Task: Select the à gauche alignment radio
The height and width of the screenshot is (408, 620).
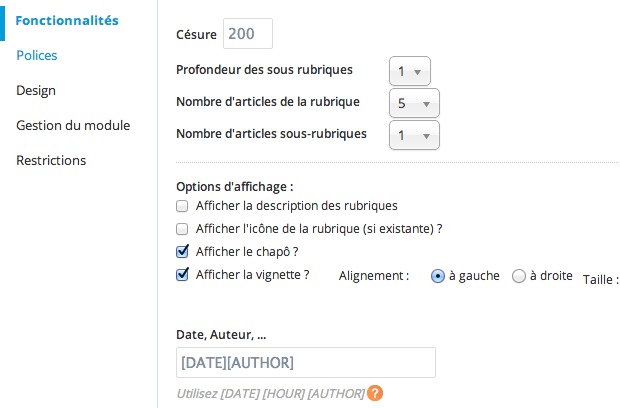Action: tap(438, 277)
